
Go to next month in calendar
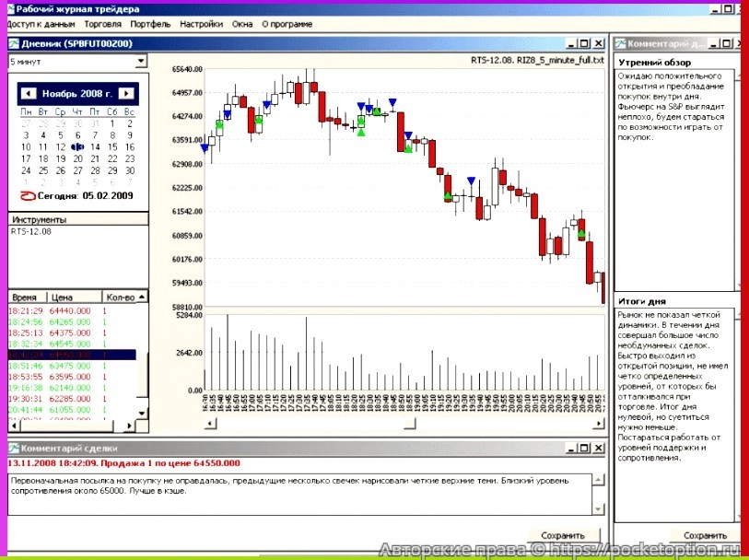coord(124,94)
